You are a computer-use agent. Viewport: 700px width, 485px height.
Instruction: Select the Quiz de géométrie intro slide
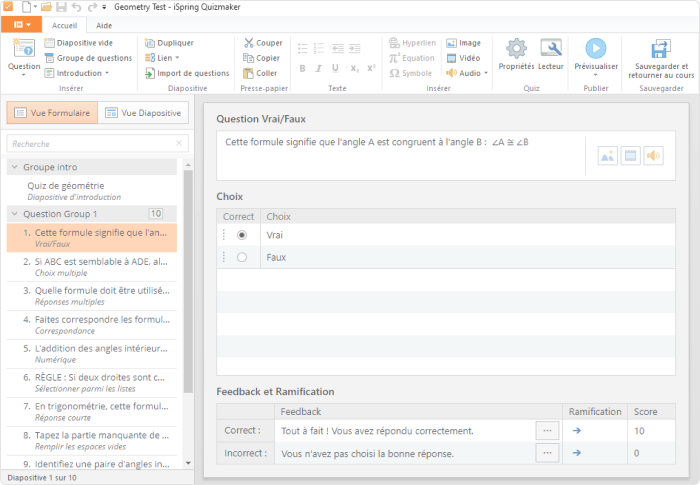pos(92,191)
